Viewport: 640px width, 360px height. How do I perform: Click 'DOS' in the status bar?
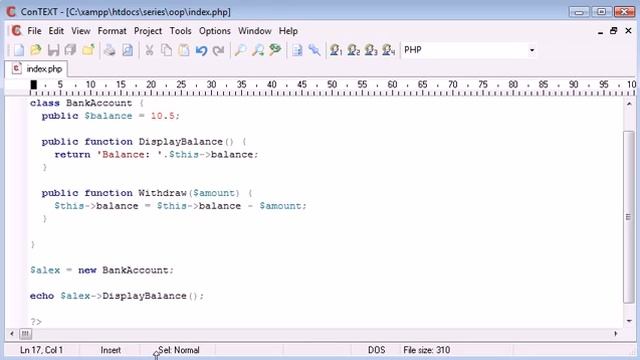[x=376, y=350]
